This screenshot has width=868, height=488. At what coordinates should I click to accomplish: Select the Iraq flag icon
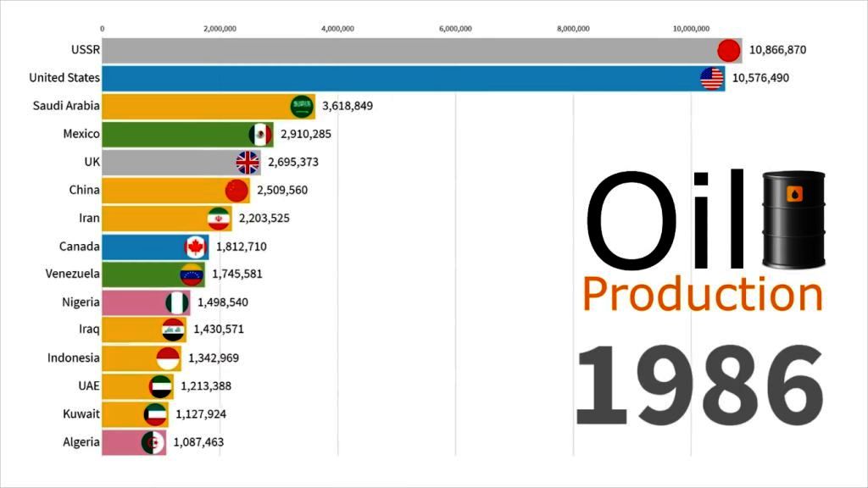click(x=173, y=330)
